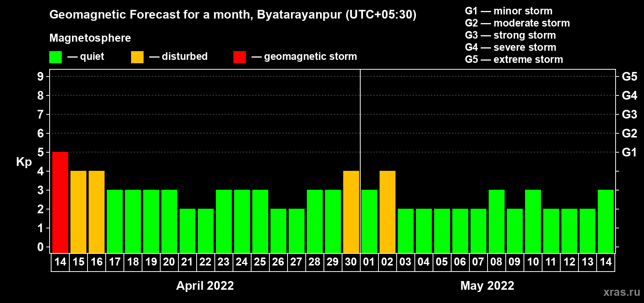Click the date cell 14 under May
This screenshot has height=303, width=644.
606,262
